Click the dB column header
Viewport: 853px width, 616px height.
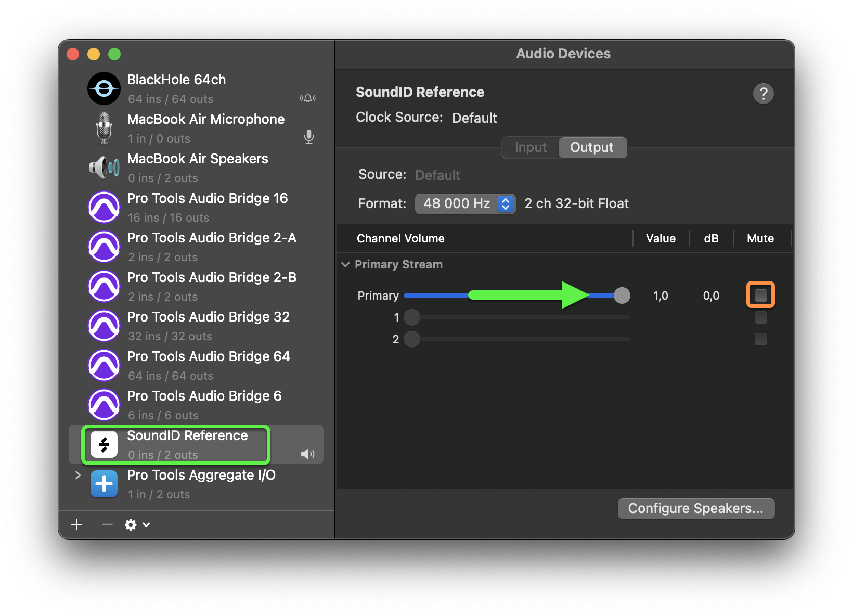pyautogui.click(x=711, y=239)
